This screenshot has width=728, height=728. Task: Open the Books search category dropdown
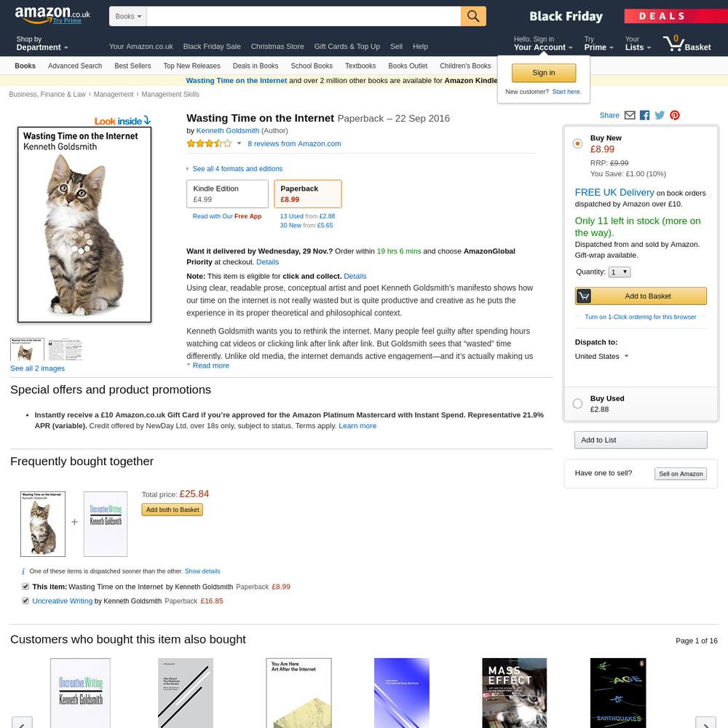pyautogui.click(x=128, y=16)
